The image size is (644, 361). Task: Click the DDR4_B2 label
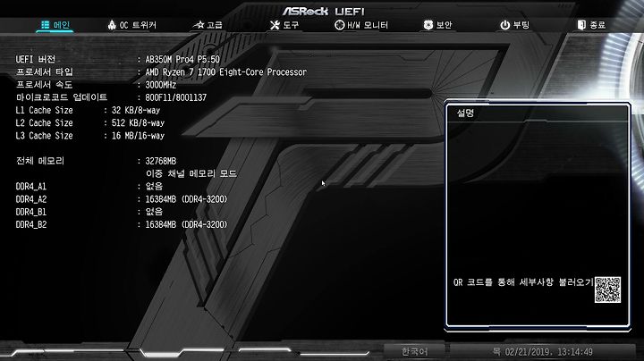point(30,225)
